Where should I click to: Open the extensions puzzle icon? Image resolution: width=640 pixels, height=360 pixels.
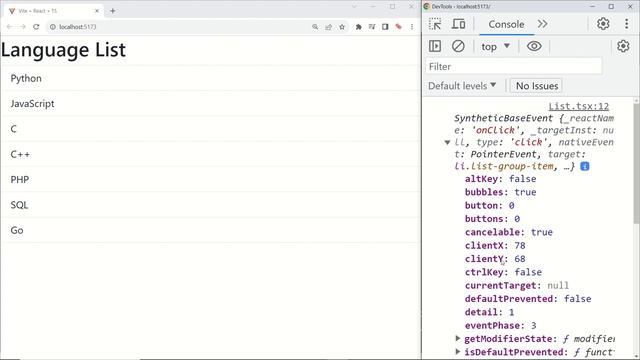358,27
